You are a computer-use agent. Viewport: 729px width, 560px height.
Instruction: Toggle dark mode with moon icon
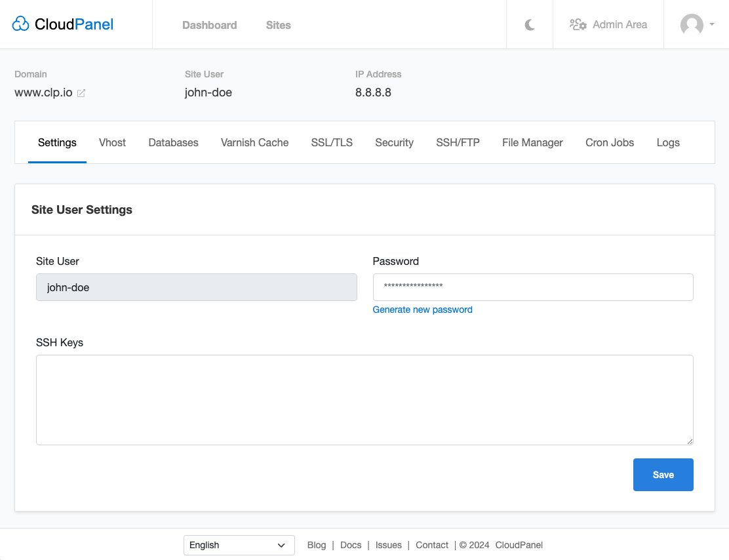pyautogui.click(x=530, y=25)
